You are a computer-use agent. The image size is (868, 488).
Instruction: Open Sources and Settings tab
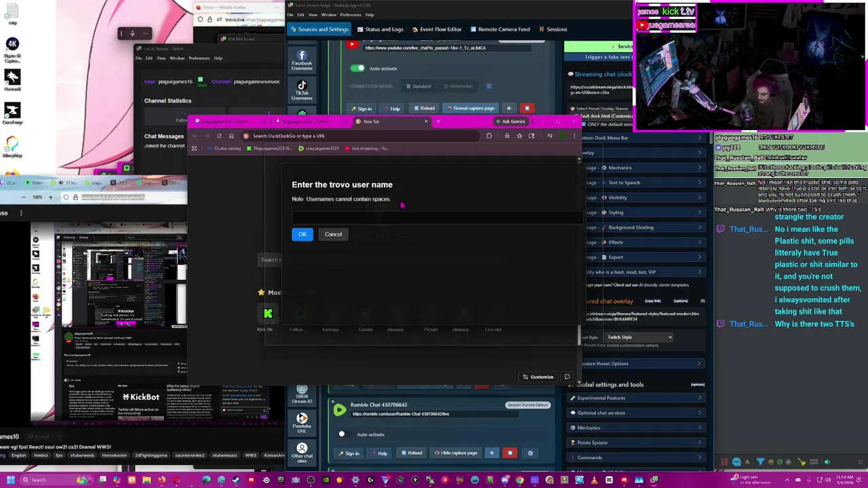click(x=318, y=29)
